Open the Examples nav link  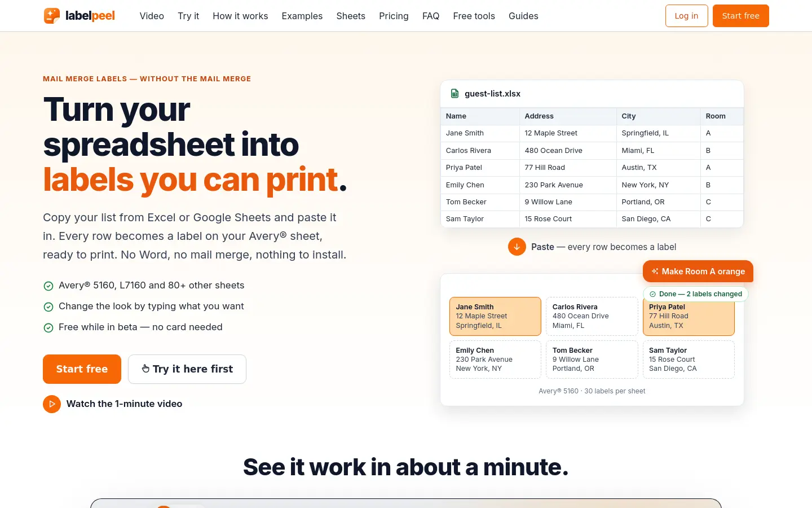[302, 16]
